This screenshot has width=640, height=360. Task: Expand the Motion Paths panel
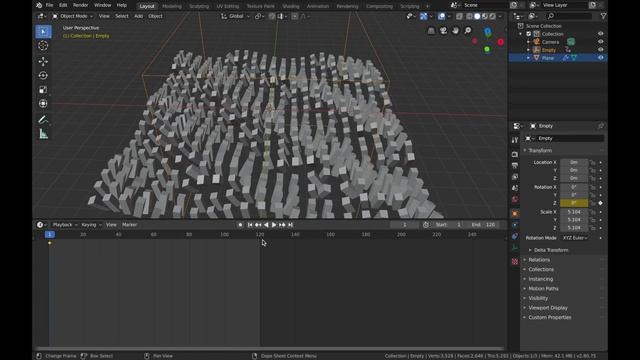[543, 289]
